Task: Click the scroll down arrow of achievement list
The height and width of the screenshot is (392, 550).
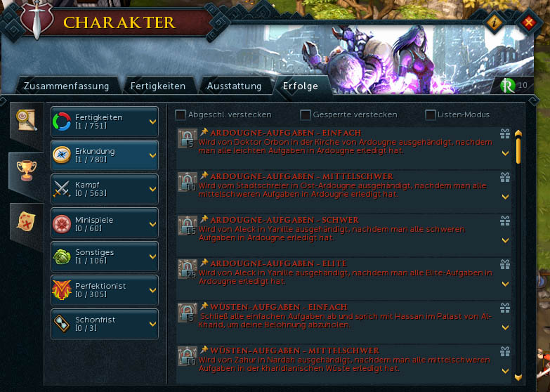Action: pos(518,378)
